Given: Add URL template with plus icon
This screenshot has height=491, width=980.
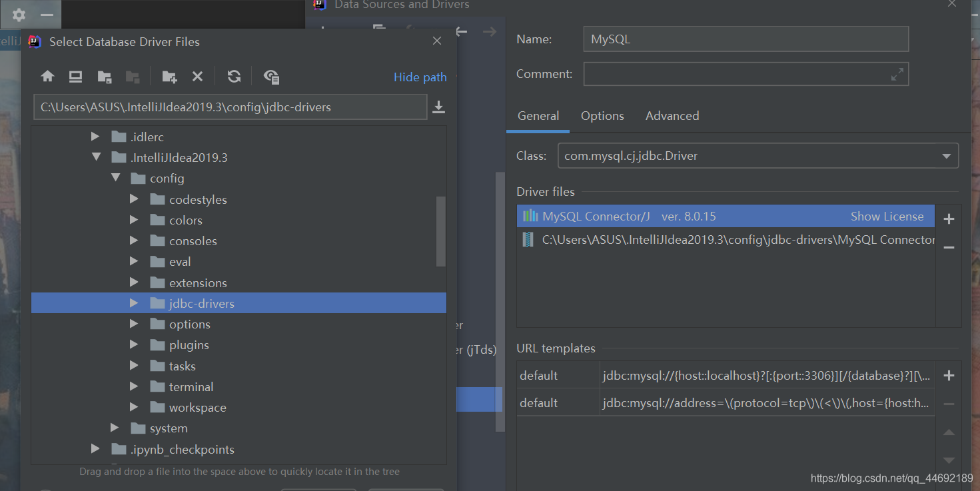Looking at the screenshot, I should [x=949, y=376].
